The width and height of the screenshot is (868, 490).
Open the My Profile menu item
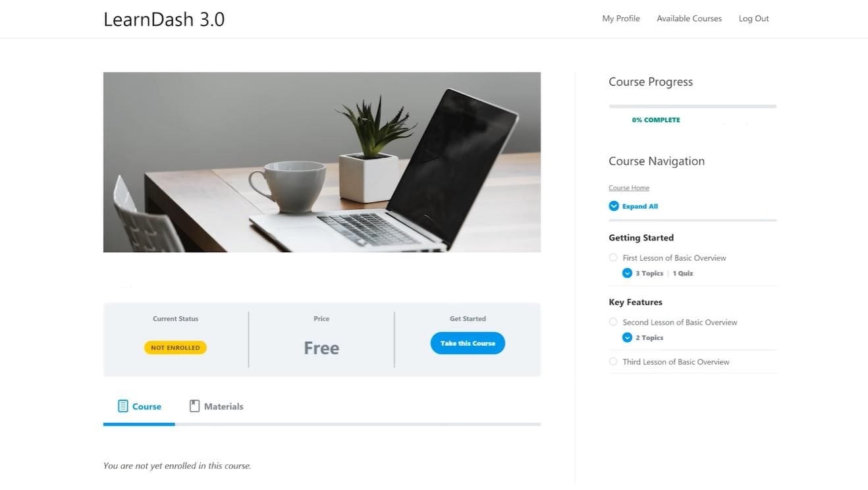point(621,18)
